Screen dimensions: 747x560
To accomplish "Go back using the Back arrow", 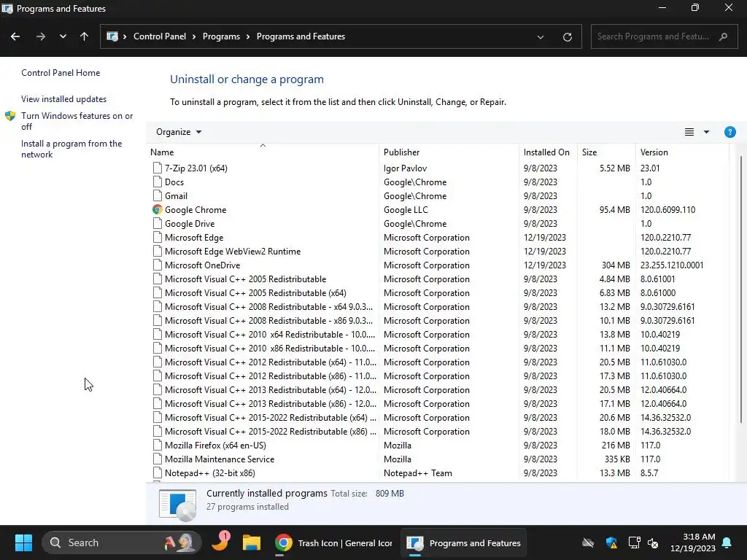I will click(15, 36).
